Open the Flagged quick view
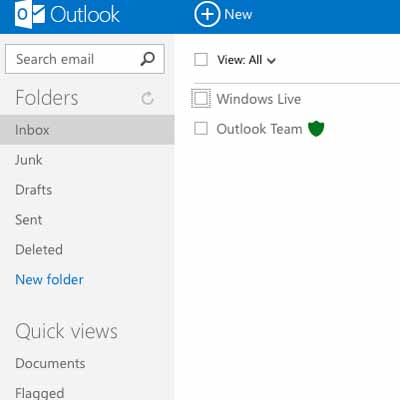The width and height of the screenshot is (400, 400). [40, 393]
